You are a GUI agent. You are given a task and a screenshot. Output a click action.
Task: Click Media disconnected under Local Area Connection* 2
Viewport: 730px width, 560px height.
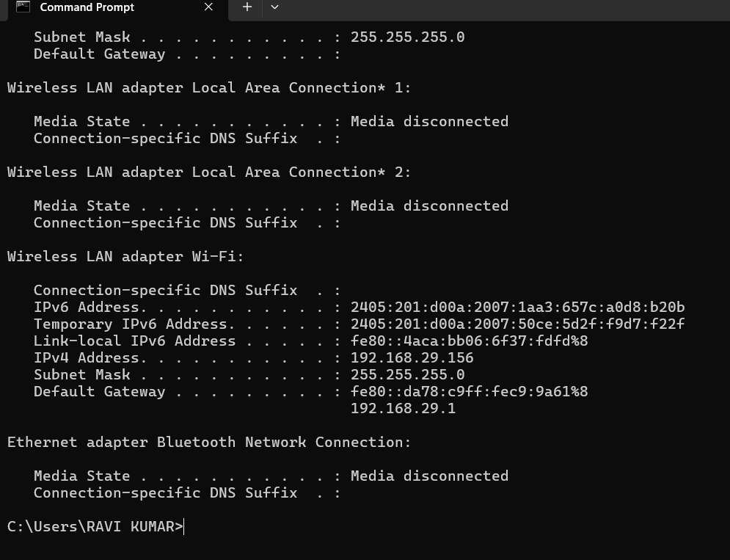[x=429, y=206]
